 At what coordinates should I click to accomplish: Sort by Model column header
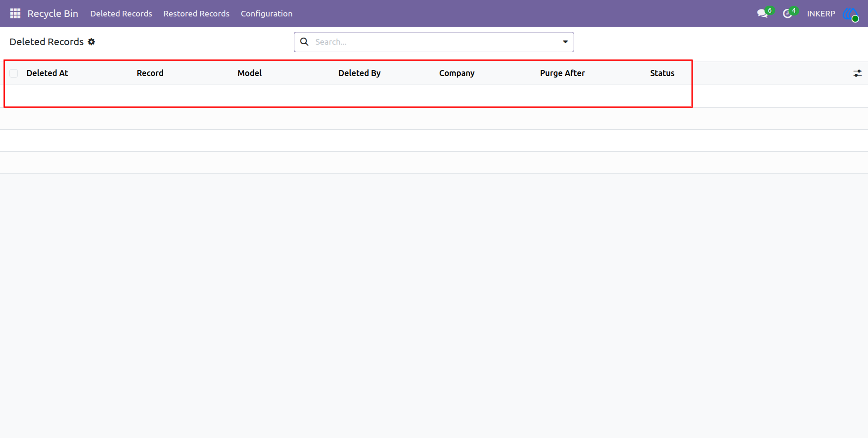pyautogui.click(x=250, y=73)
